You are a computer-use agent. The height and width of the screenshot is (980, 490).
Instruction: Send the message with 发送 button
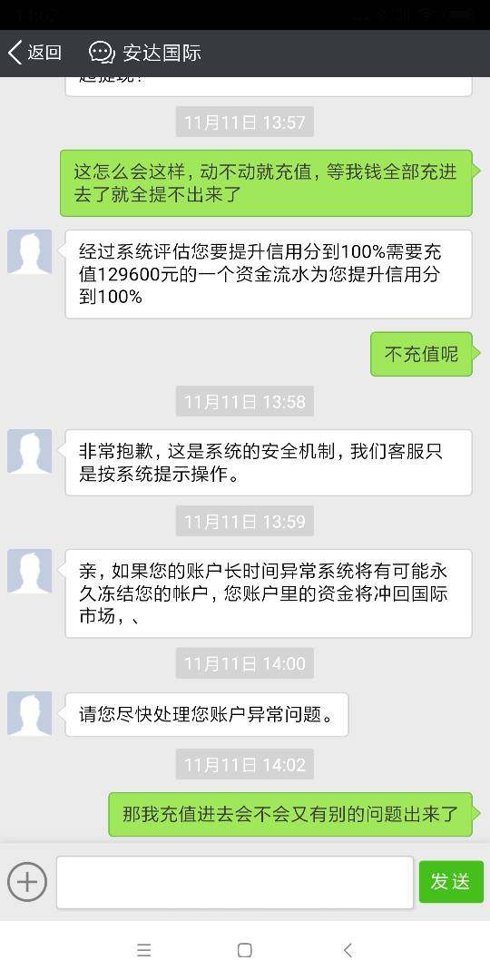coord(451,882)
